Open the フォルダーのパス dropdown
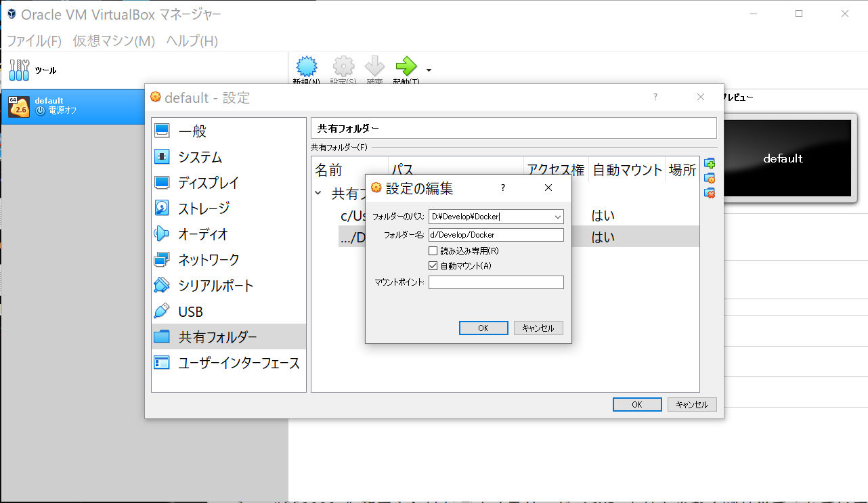Screen dimensions: 868x503 point(557,217)
